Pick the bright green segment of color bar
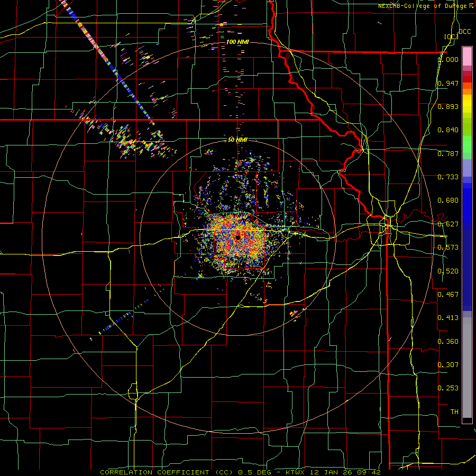Screen dimensions: 476x476 pyautogui.click(x=467, y=144)
